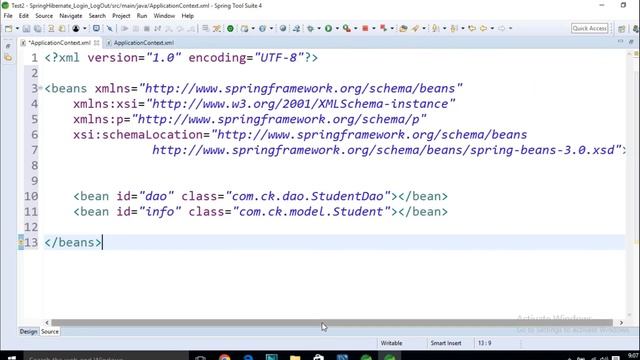Screen dimensions: 640x360
Task: Click the black circular profile toolbar icon
Action: click(x=76, y=28)
